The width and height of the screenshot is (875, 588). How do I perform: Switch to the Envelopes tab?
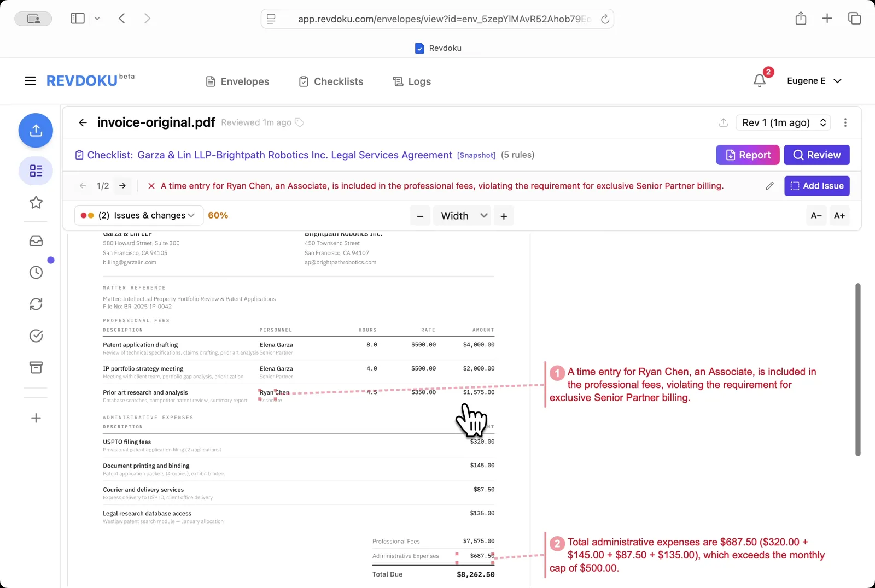pos(237,81)
